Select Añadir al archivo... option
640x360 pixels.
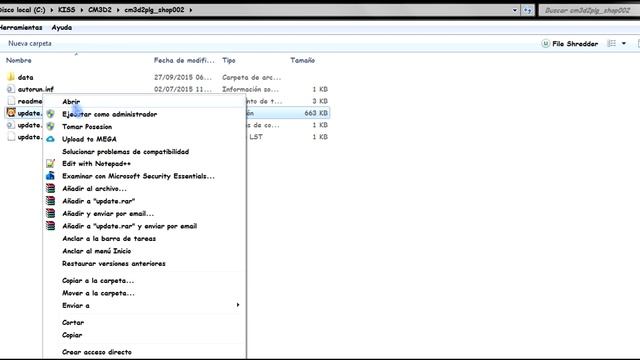point(94,189)
